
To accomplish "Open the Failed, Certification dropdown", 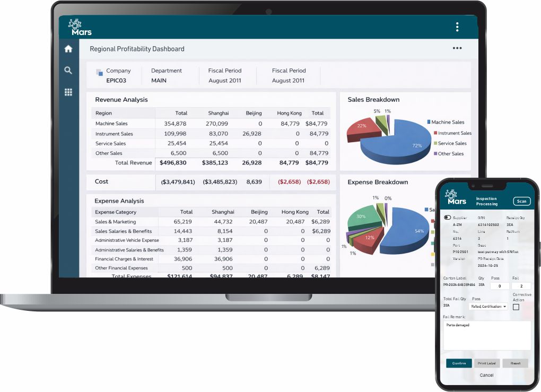I will [487, 307].
